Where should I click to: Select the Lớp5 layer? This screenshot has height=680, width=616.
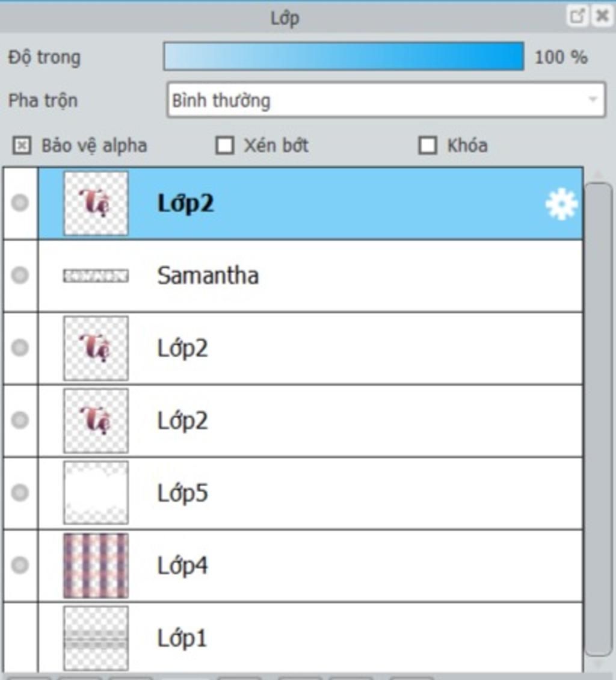(310, 493)
